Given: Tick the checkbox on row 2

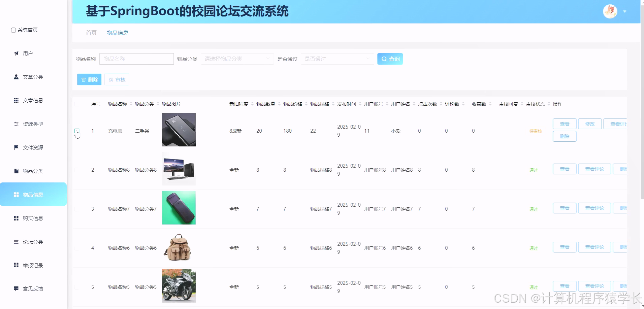Looking at the screenshot, I should point(77,170).
